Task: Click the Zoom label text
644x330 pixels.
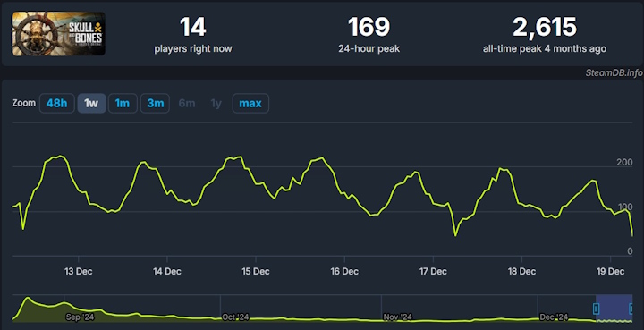Action: tap(24, 103)
